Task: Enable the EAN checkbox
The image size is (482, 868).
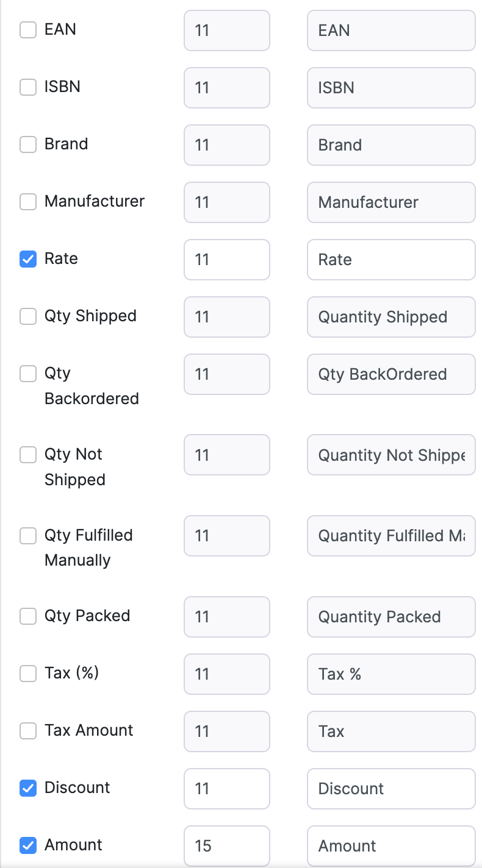Action: point(28,30)
